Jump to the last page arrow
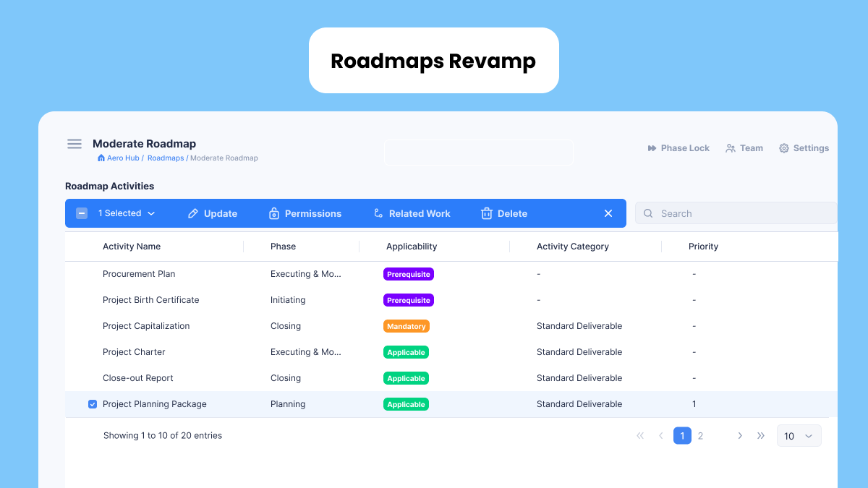The height and width of the screenshot is (488, 868). click(x=761, y=436)
